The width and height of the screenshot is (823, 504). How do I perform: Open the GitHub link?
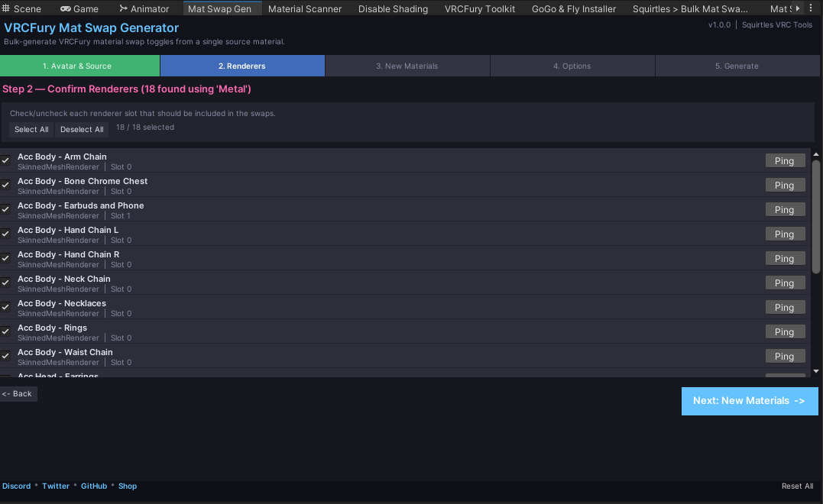[94, 486]
